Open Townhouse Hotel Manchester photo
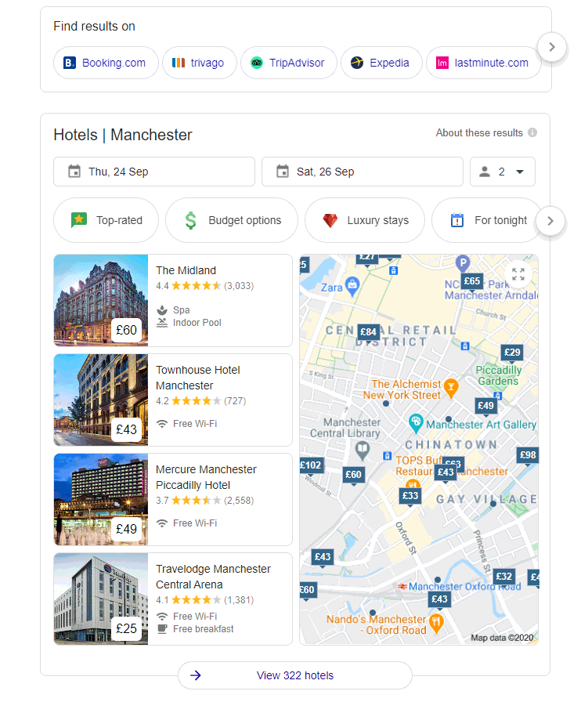The image size is (588, 702). point(101,400)
